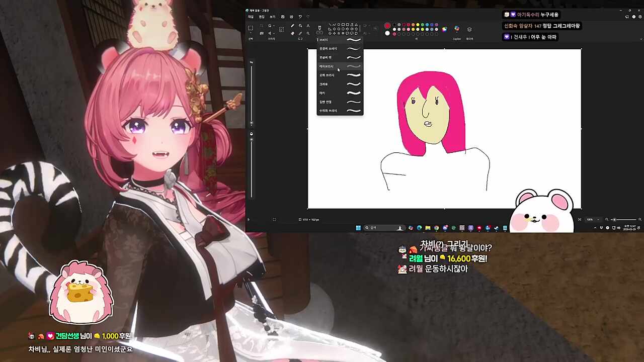
Task: Choose 에어브러시 in the brush list
Action: point(340,66)
